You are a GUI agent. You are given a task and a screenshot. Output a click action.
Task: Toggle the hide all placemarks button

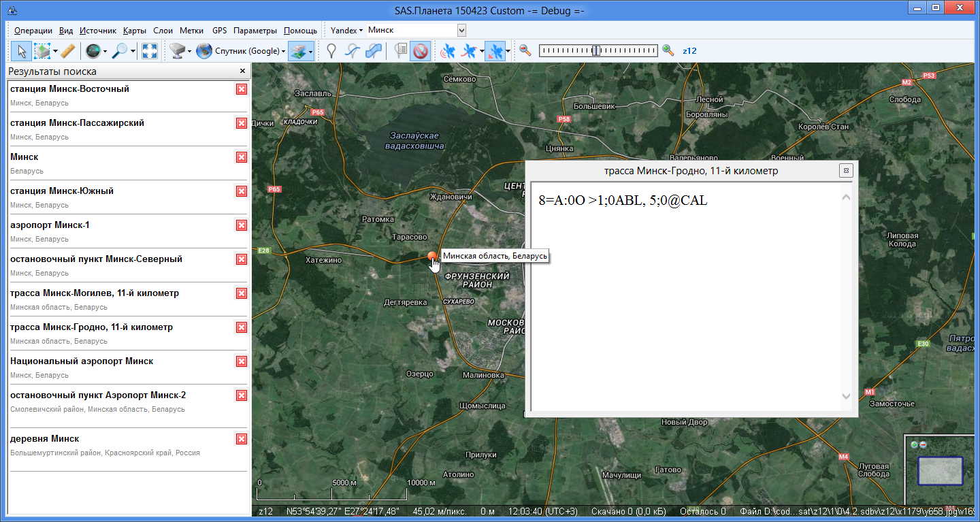pyautogui.click(x=420, y=51)
